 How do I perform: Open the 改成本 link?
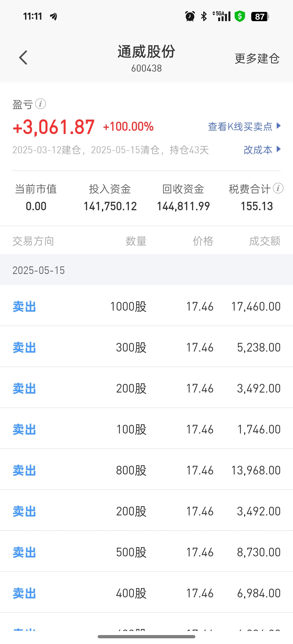[x=258, y=150]
